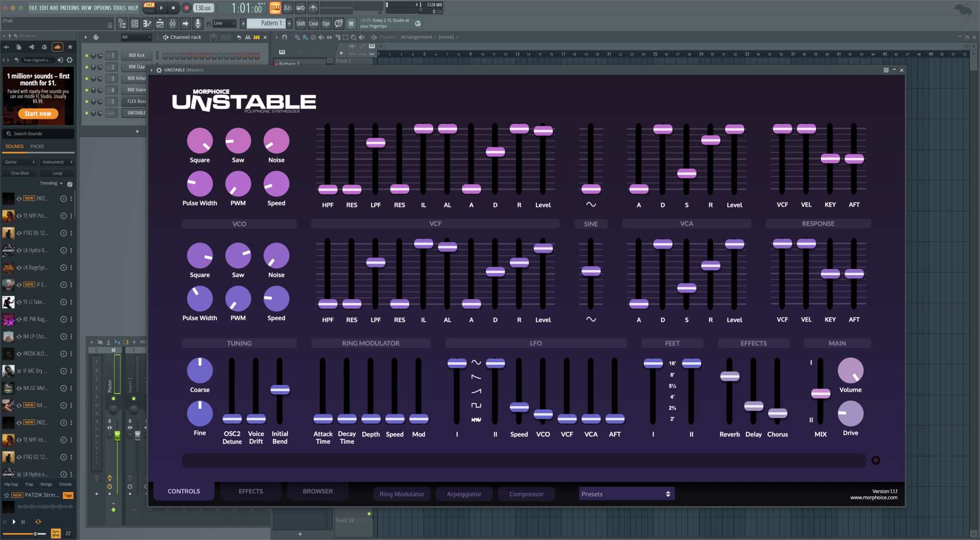Click the tempo 130.000 display
The height and width of the screenshot is (540, 980).
coord(203,8)
